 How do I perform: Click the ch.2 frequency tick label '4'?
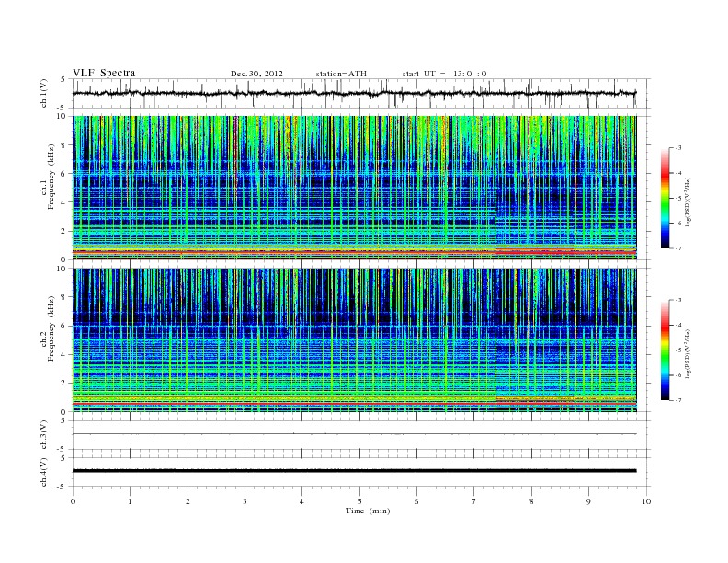64,354
